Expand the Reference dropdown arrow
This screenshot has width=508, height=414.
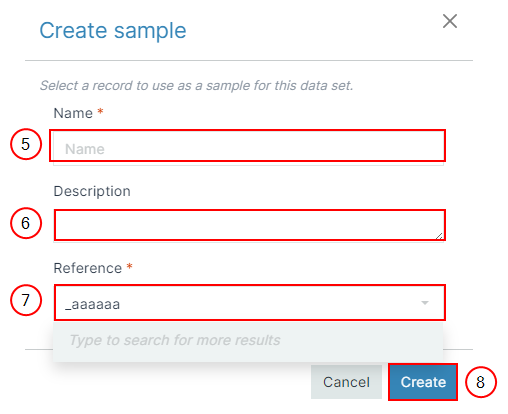pyautogui.click(x=425, y=303)
